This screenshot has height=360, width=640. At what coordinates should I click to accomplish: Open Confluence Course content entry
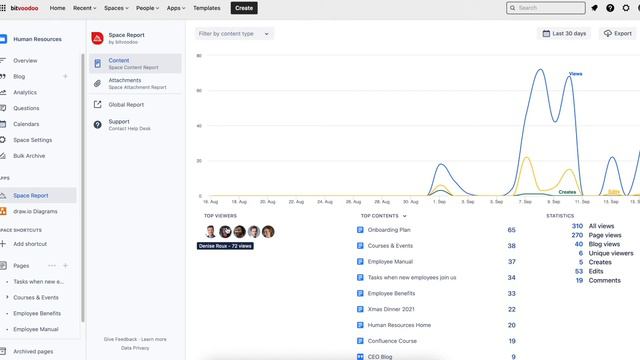[x=392, y=341]
